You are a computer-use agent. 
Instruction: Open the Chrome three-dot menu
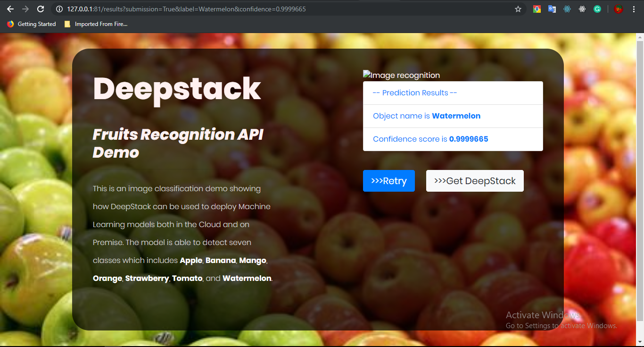(x=634, y=9)
